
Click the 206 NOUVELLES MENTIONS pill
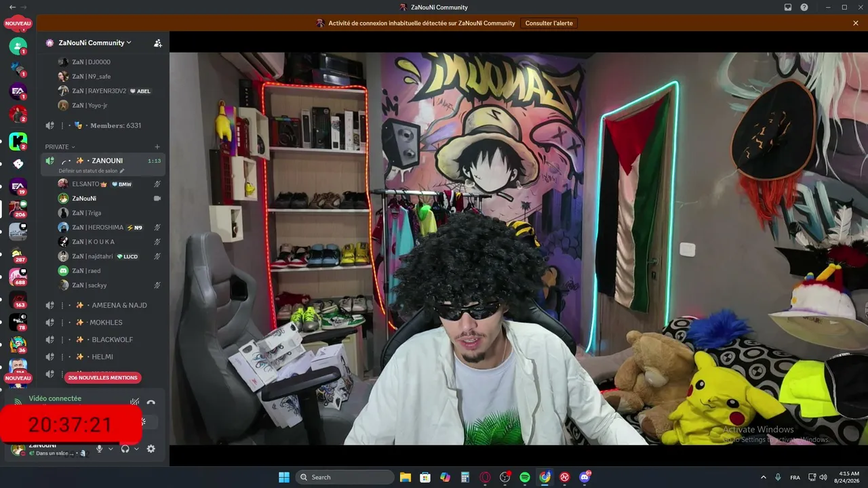pyautogui.click(x=103, y=378)
